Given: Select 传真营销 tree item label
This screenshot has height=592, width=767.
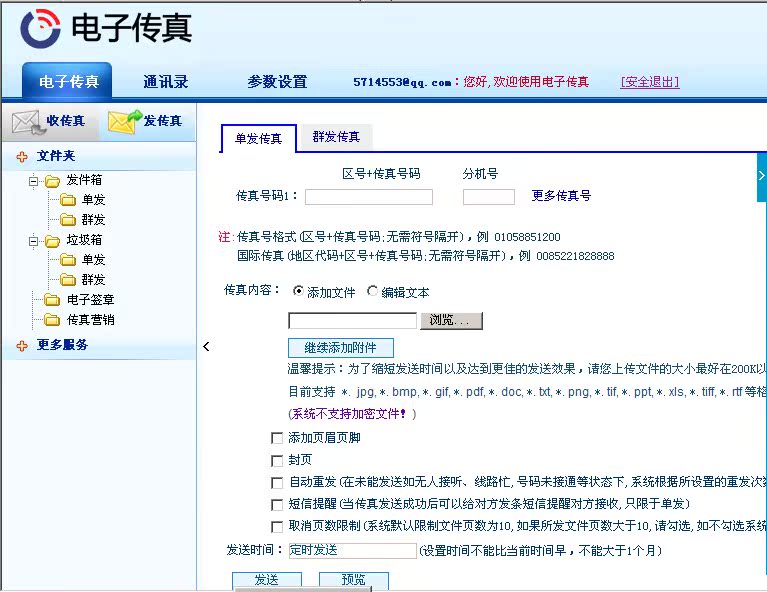Looking at the screenshot, I should pos(90,320).
